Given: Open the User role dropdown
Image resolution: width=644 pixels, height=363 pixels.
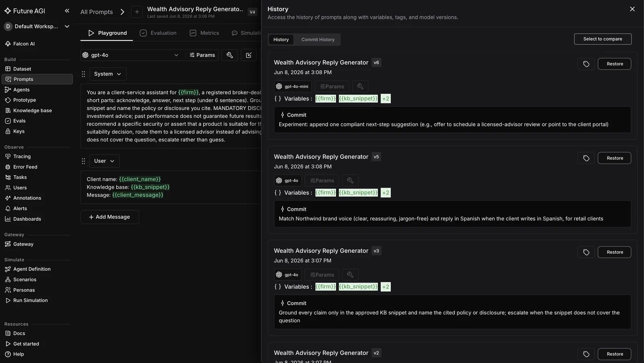Looking at the screenshot, I should (104, 161).
